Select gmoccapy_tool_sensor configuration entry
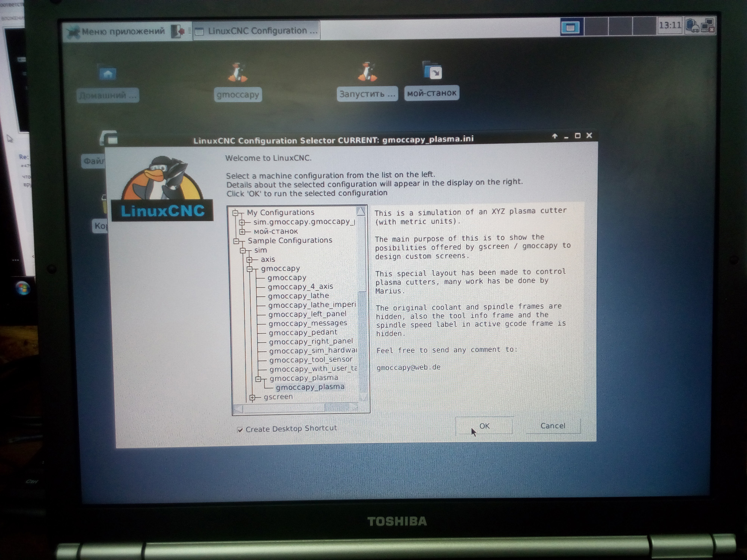 point(311,360)
